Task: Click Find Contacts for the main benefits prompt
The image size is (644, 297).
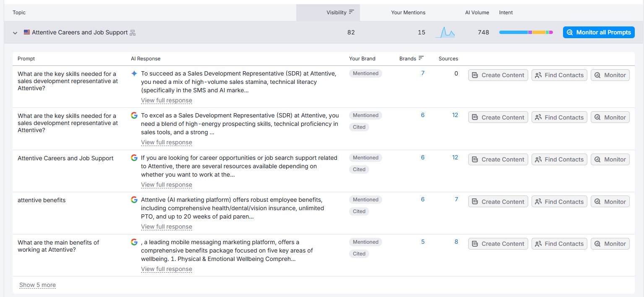Action: (x=559, y=244)
